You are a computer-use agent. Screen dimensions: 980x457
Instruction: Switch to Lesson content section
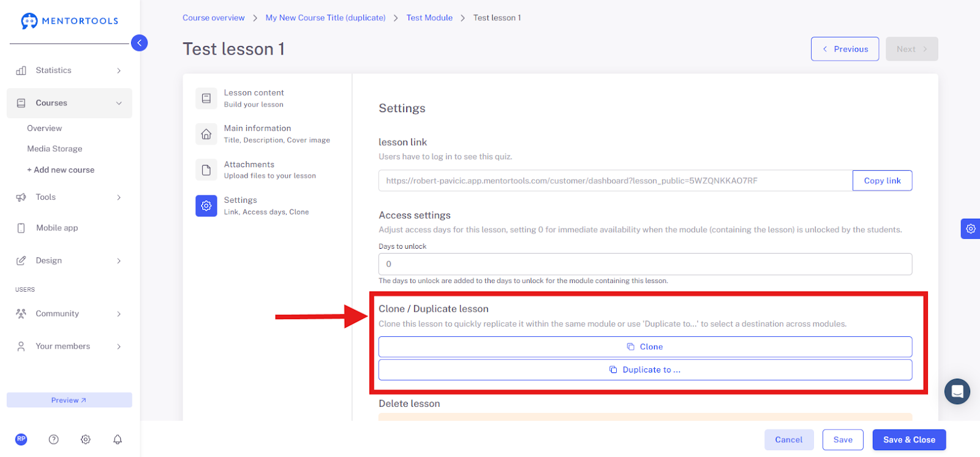(254, 98)
